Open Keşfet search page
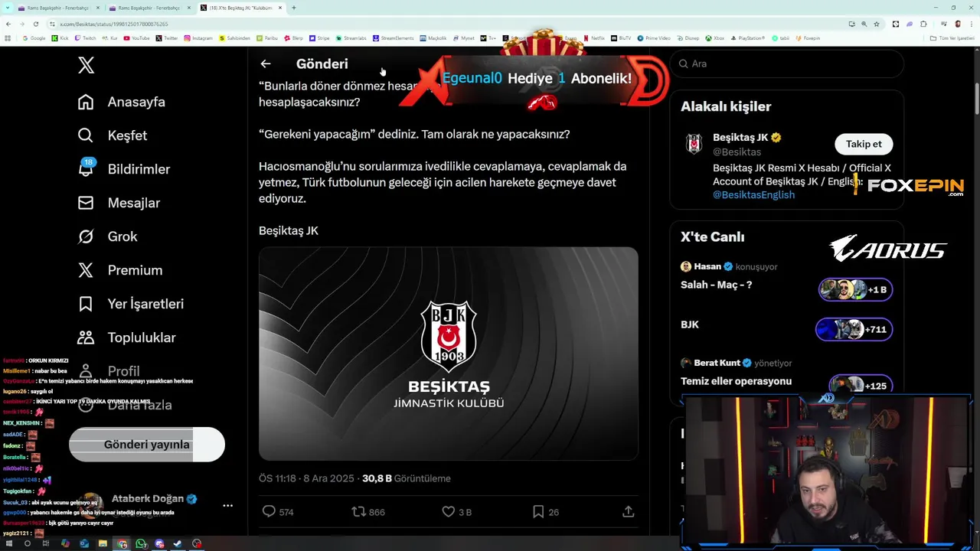This screenshot has width=980, height=551. pos(113,135)
